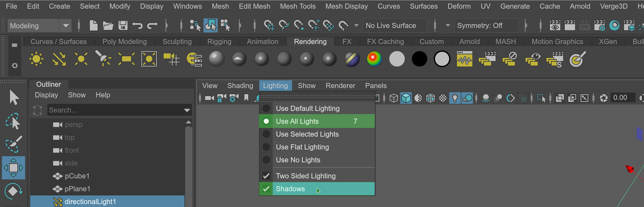Image resolution: width=644 pixels, height=207 pixels.
Task: Select Use All Lights option
Action: 317,121
